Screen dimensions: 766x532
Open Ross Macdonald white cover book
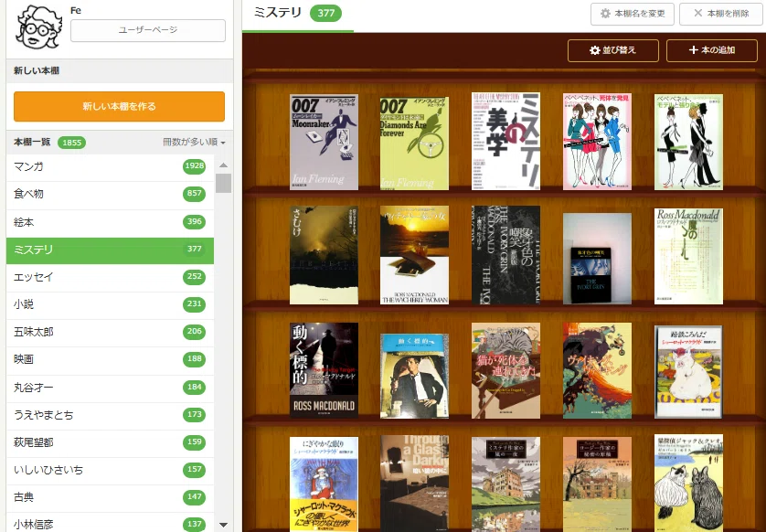688,257
